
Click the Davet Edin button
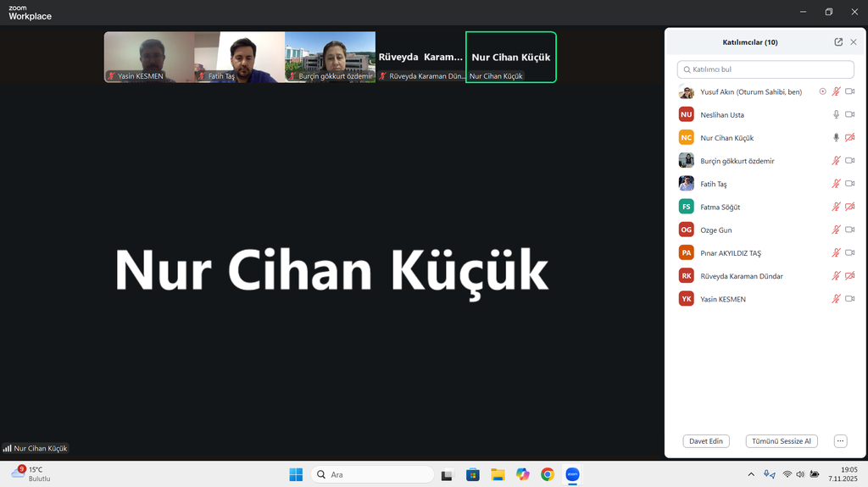(706, 441)
